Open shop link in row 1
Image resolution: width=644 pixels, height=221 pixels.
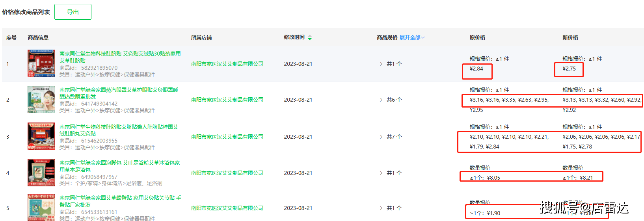tap(227, 64)
